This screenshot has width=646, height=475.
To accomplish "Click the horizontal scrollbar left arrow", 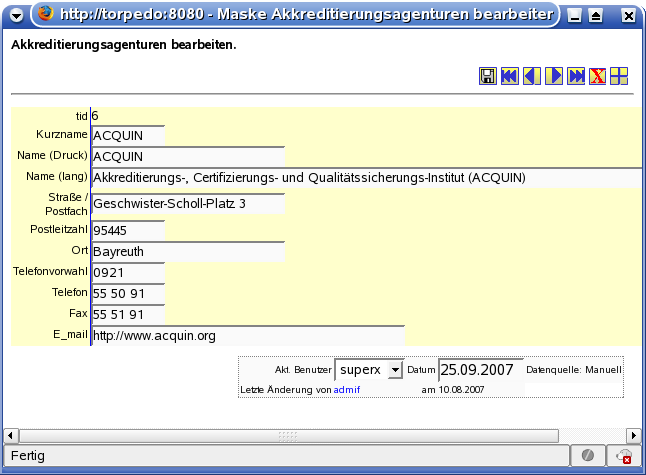I will 10,435.
